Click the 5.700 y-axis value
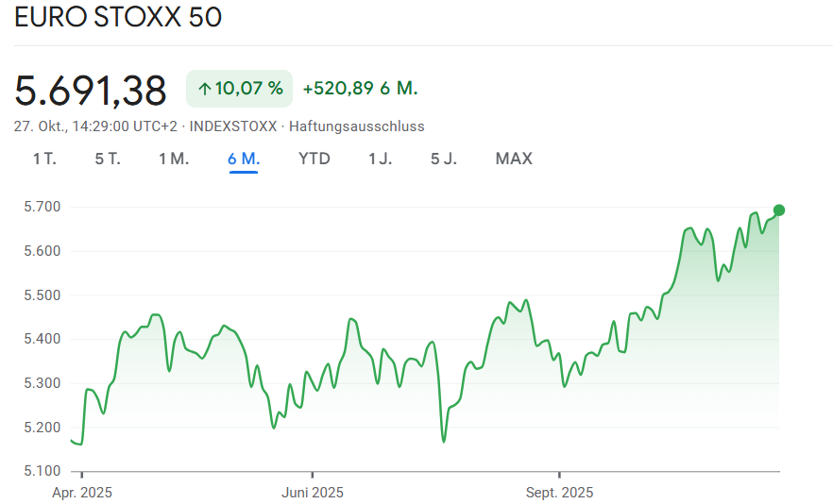The image size is (833, 504). pos(41,207)
